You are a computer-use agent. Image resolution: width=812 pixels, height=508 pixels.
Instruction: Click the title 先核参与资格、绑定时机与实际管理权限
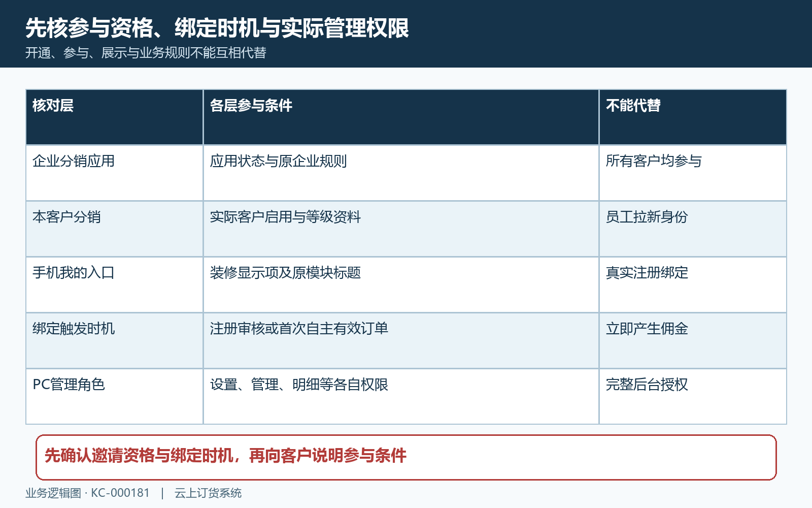pyautogui.click(x=217, y=28)
